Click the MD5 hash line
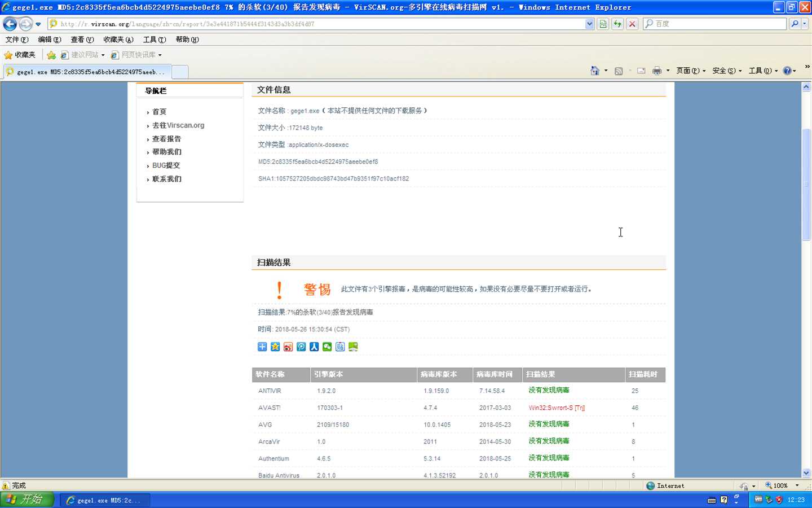The height and width of the screenshot is (508, 812). pos(318,161)
